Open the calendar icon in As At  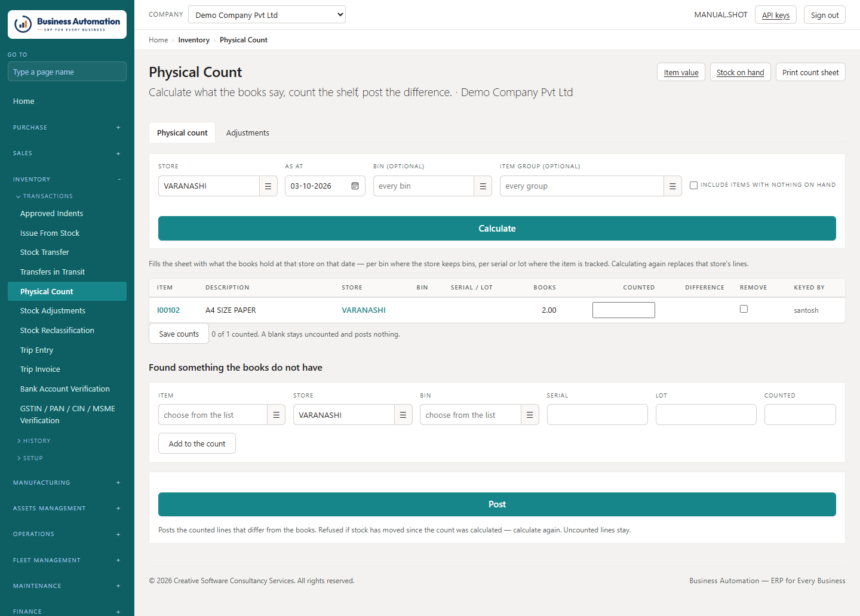[355, 186]
